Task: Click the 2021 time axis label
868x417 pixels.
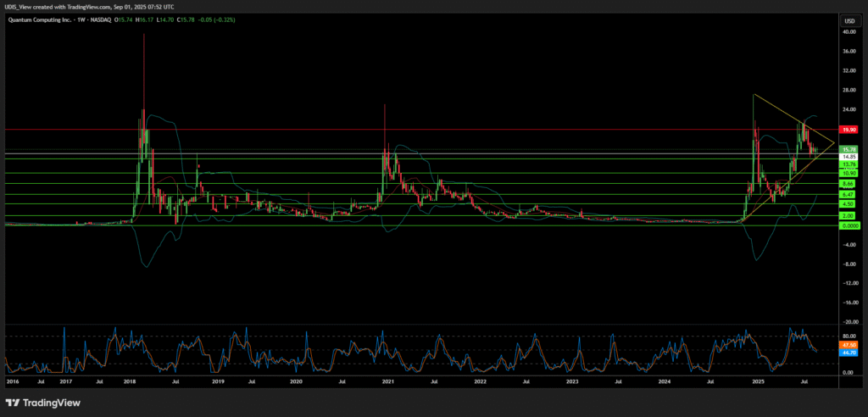Action: click(388, 382)
